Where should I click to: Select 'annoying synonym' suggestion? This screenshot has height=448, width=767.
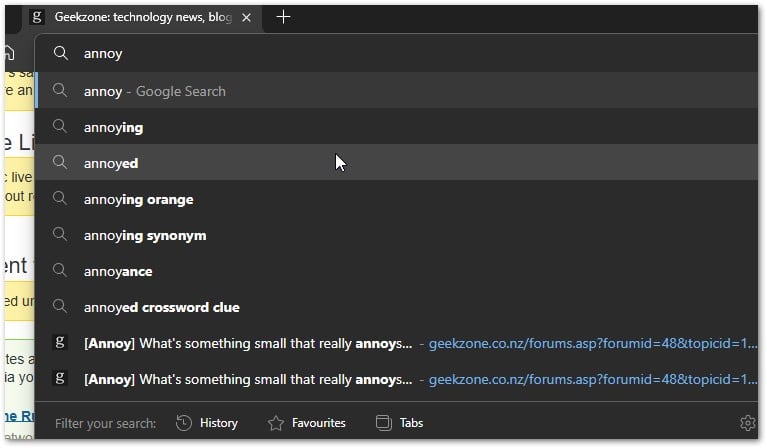396,235
